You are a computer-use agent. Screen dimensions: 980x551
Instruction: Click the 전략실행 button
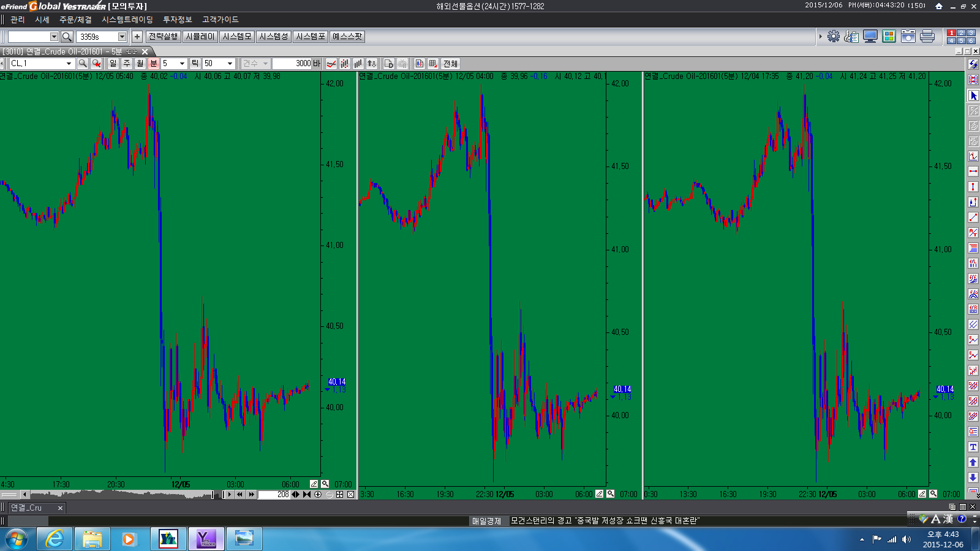(163, 37)
